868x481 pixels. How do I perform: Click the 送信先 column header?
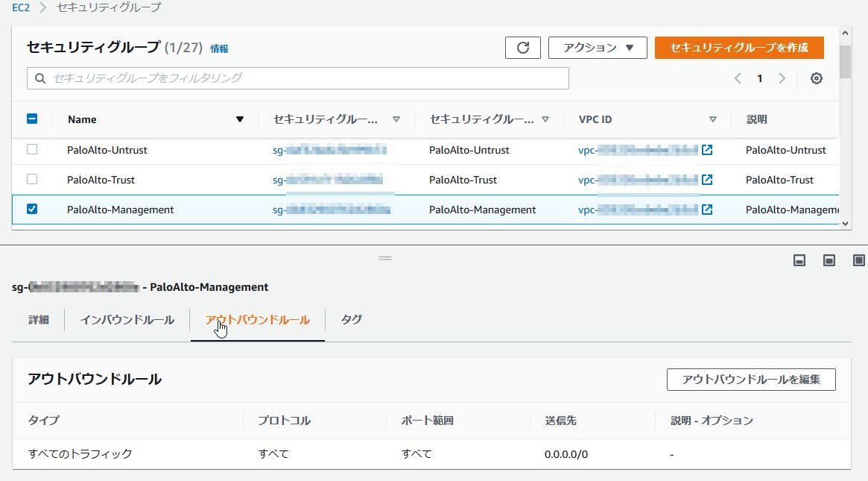pyautogui.click(x=560, y=421)
